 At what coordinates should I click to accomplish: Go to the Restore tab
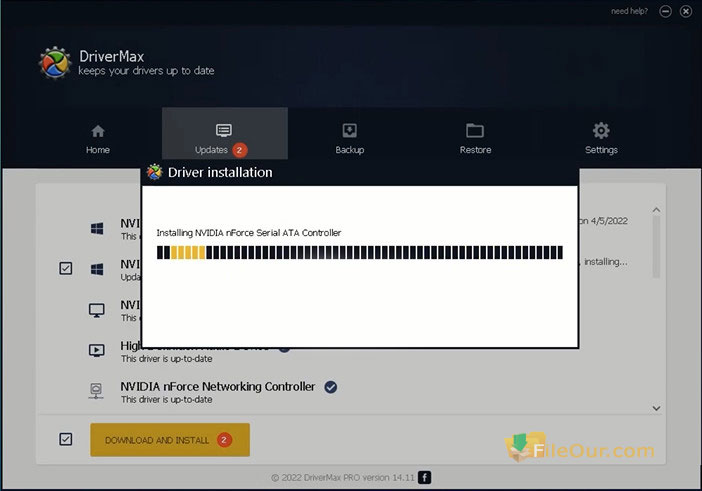(475, 139)
